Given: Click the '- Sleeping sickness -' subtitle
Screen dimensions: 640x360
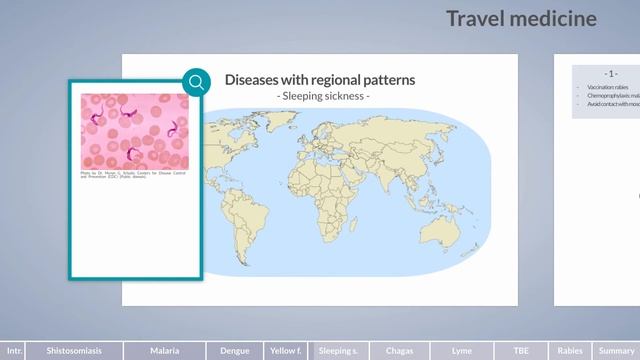Looking at the screenshot, I should [323, 96].
